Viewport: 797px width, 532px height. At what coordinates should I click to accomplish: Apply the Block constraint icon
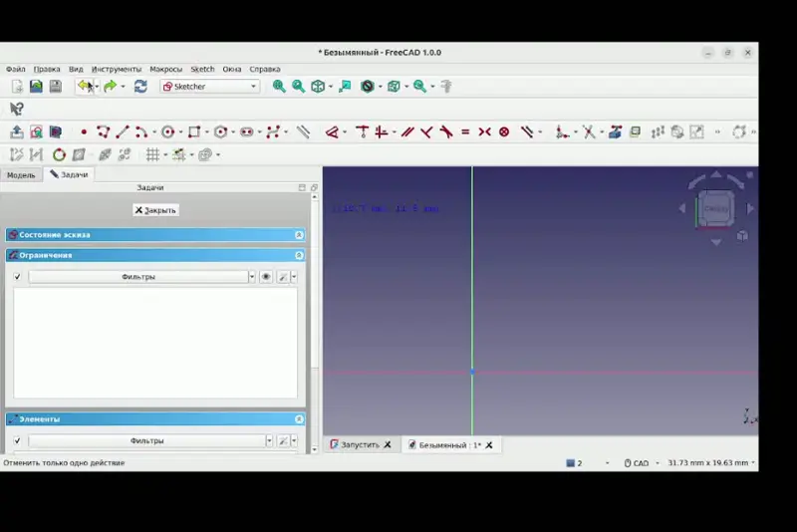click(x=504, y=133)
